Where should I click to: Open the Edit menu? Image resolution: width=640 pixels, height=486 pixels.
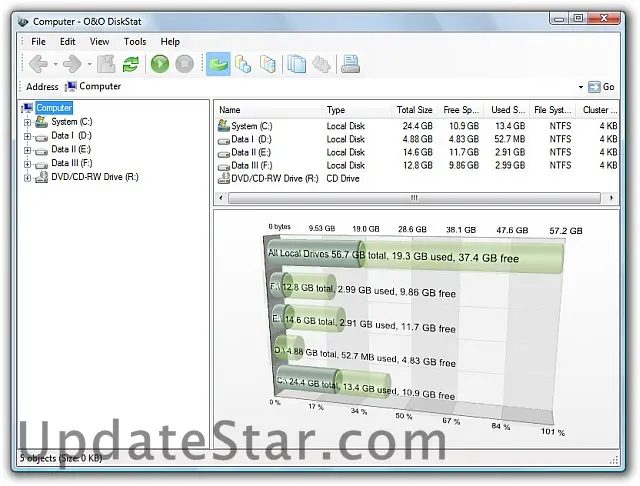pyautogui.click(x=67, y=42)
